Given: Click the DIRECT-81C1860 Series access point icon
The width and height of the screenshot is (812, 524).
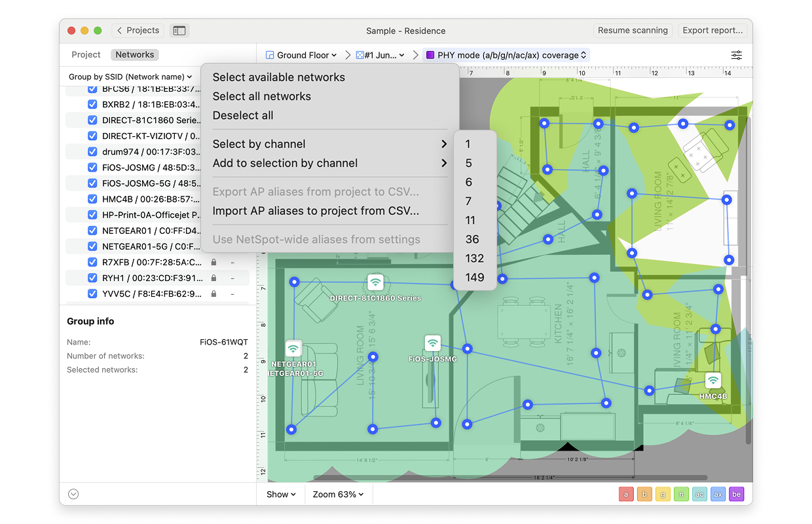Looking at the screenshot, I should coord(375,282).
